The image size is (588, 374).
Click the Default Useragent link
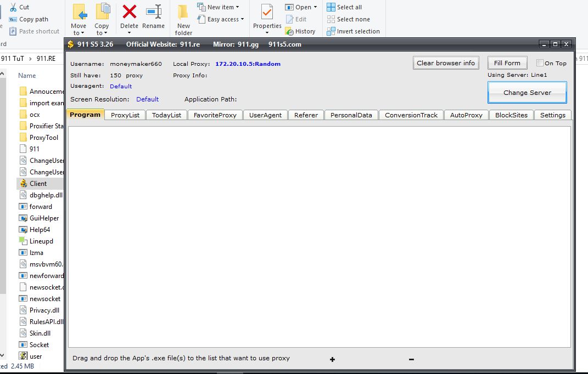point(121,86)
